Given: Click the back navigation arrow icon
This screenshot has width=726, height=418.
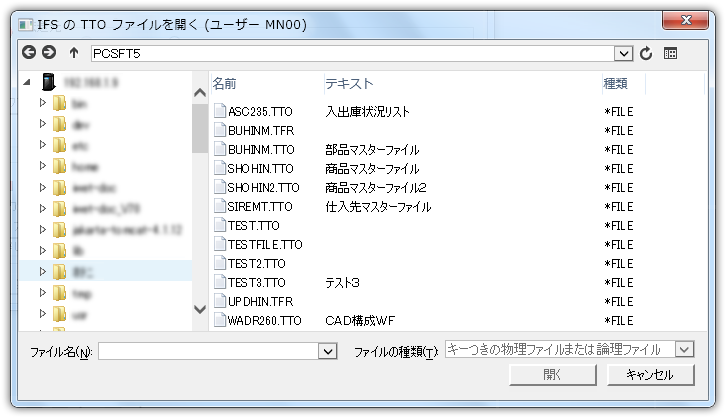Looking at the screenshot, I should tap(28, 53).
